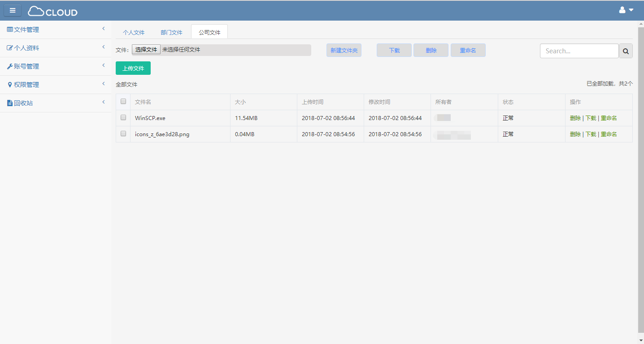This screenshot has width=644, height=344.
Task: Delete icons_z_6ae3d28.png via 删除 link
Action: 575,134
